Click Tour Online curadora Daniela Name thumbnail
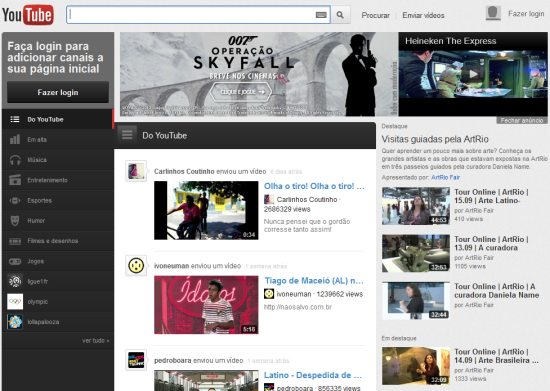Screen dimensions: 550x391 coord(416,301)
